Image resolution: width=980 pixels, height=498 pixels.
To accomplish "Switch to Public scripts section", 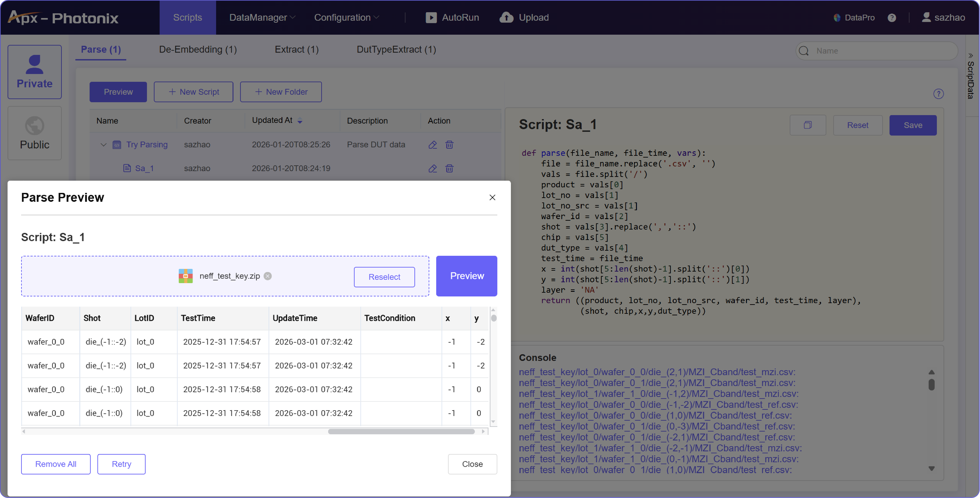I will pyautogui.click(x=35, y=133).
